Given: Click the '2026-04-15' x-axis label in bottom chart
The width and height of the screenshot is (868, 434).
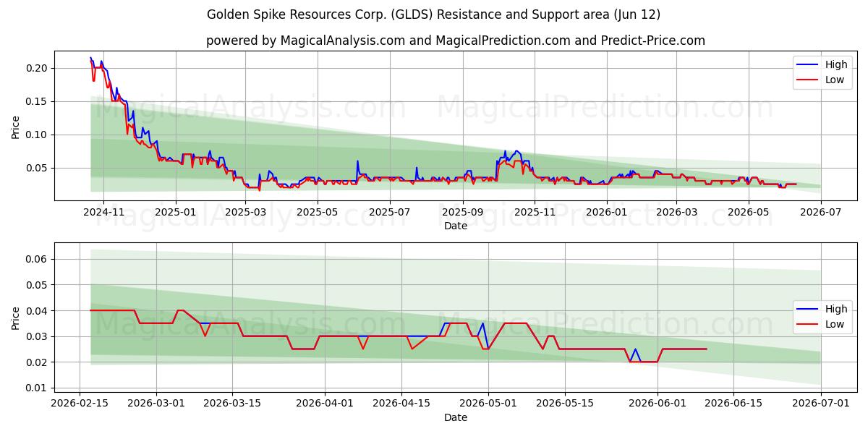Looking at the screenshot, I should click(401, 404).
